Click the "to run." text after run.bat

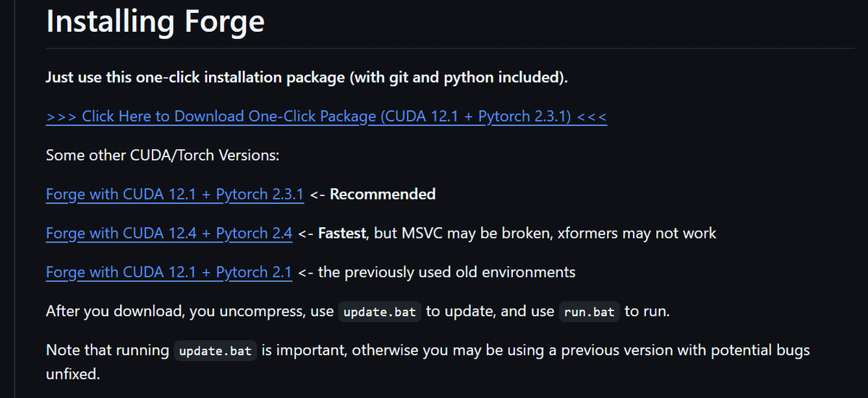pyautogui.click(x=647, y=311)
